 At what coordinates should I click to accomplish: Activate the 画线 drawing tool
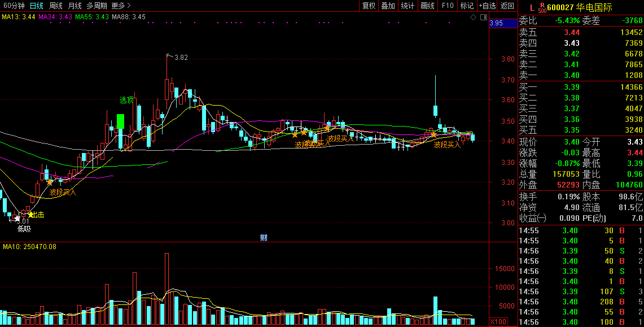[x=428, y=6]
